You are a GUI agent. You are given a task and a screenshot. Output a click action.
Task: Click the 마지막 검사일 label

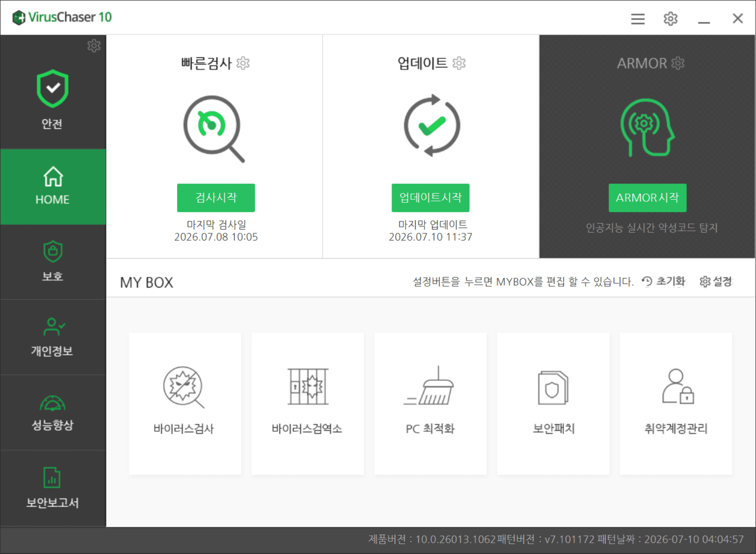coord(216,224)
